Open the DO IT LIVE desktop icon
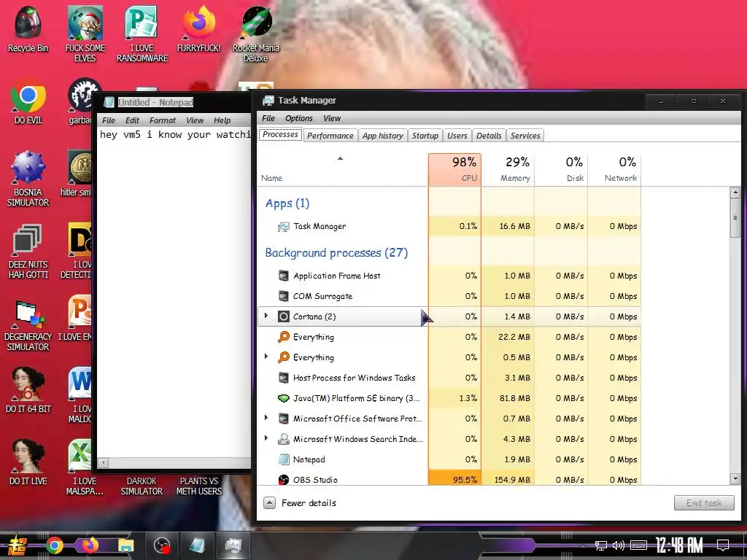 (x=28, y=462)
